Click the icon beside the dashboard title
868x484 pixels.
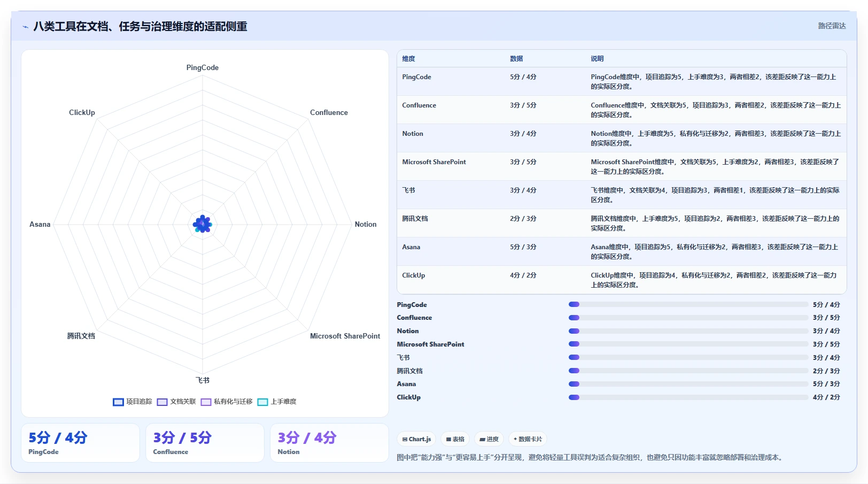tap(25, 27)
